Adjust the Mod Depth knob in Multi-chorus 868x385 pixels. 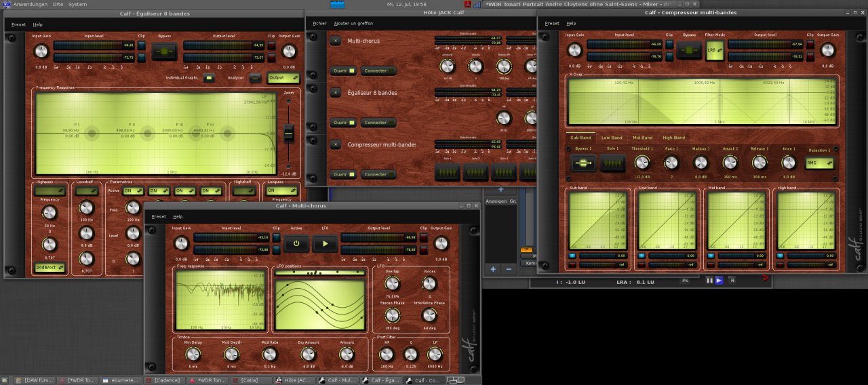coord(231,354)
